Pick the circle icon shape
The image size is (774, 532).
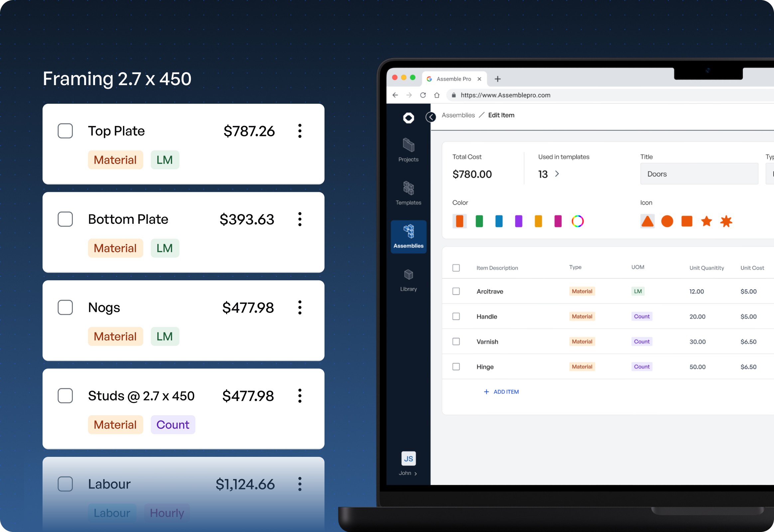point(667,221)
